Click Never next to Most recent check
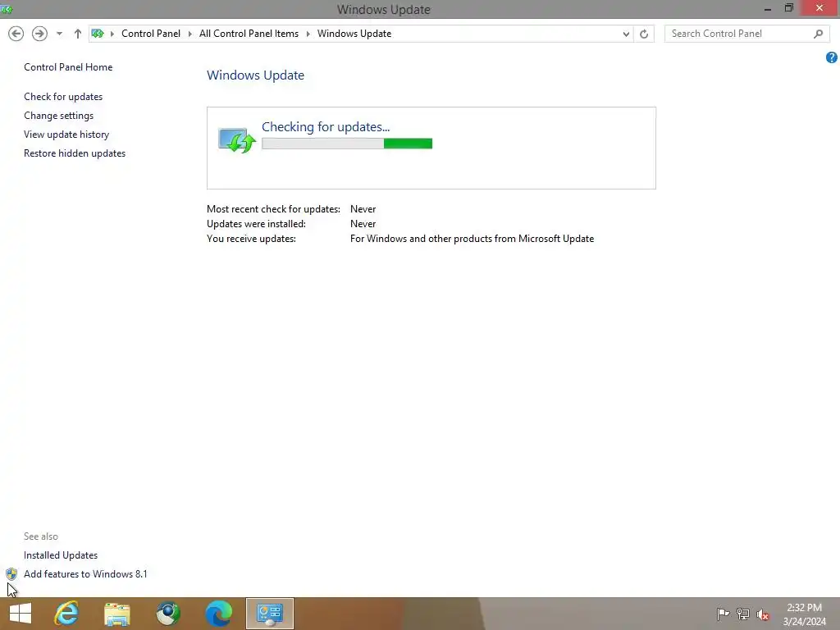 coord(363,209)
